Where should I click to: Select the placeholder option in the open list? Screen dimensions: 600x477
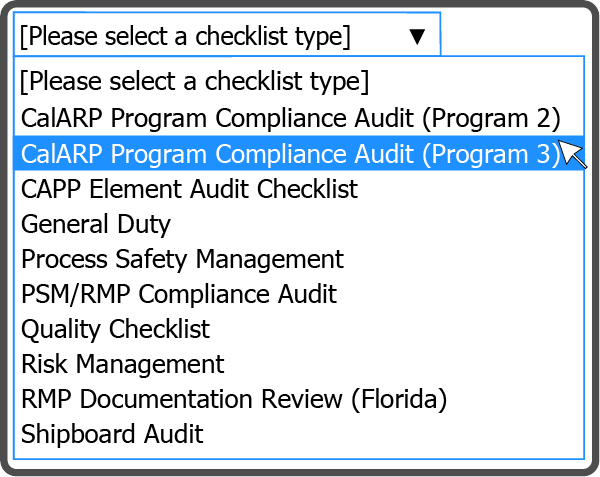coord(195,80)
